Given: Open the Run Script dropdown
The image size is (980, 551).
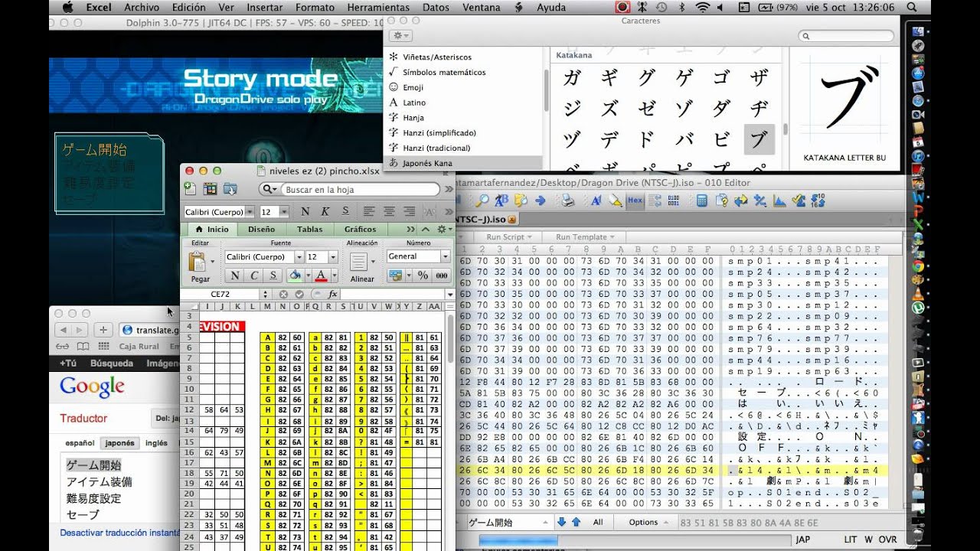Looking at the screenshot, I should tap(508, 237).
